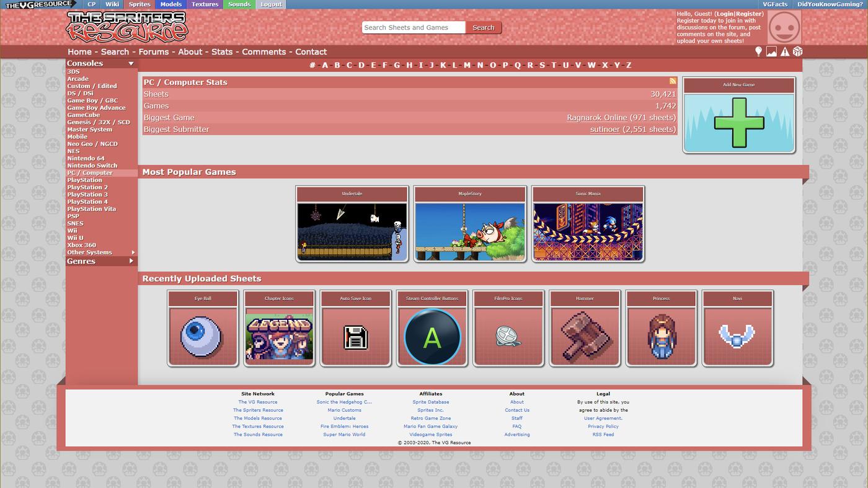Filter games by letter A
This screenshot has width=868, height=488.
(325, 65)
